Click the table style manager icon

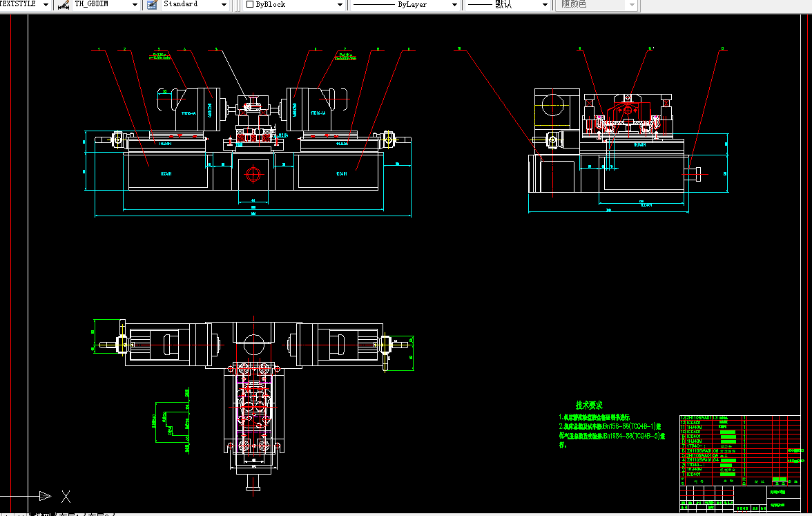152,5
